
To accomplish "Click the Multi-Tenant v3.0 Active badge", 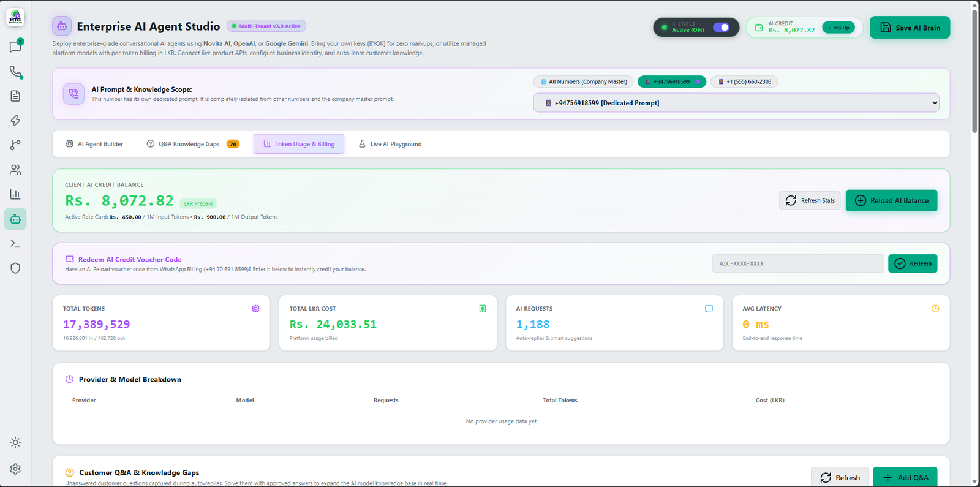I will click(266, 26).
